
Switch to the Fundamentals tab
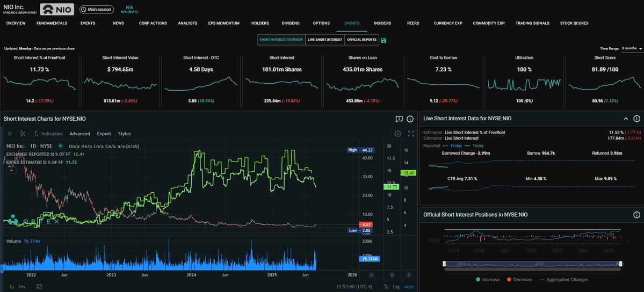pos(52,24)
